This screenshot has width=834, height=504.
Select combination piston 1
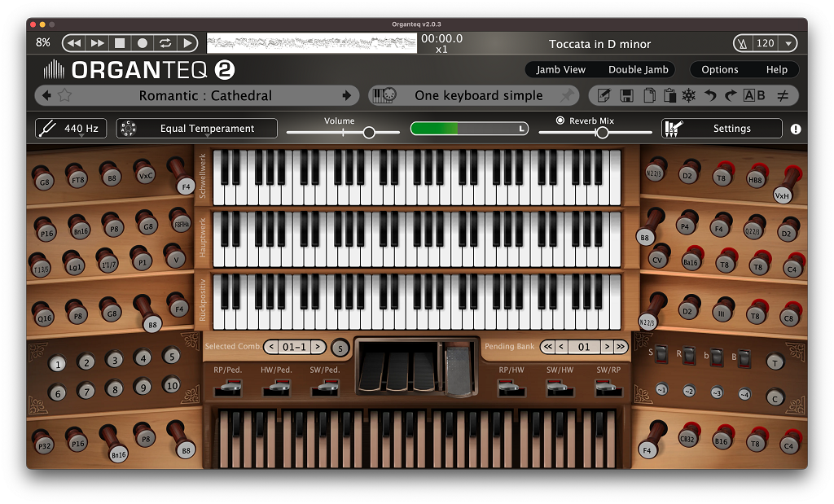click(x=58, y=364)
